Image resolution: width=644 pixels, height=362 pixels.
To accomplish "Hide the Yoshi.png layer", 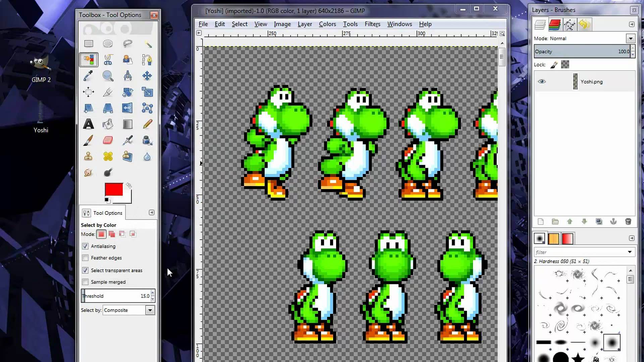I will pos(542,81).
